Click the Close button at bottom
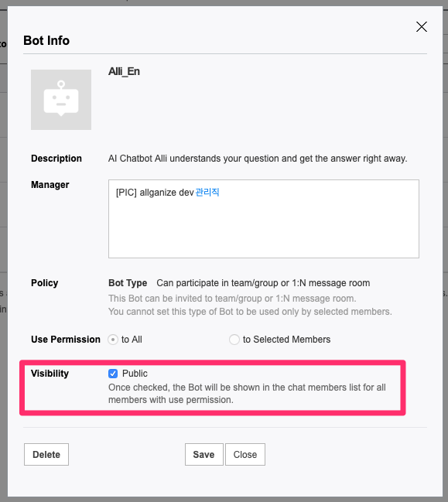Image resolution: width=448 pixels, height=502 pixels. 245,454
